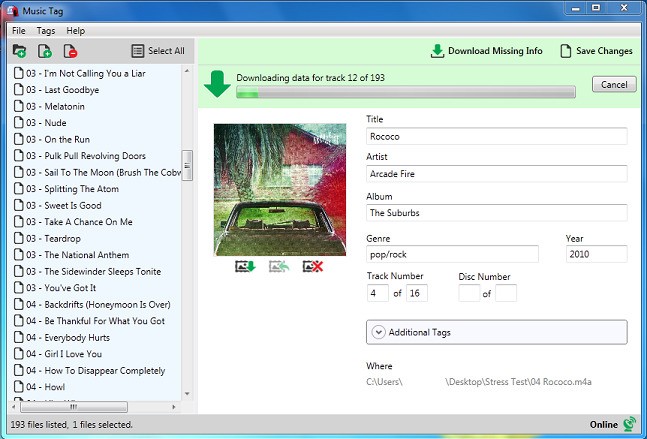Click the download progress bar
The height and width of the screenshot is (439, 647).
(x=405, y=93)
